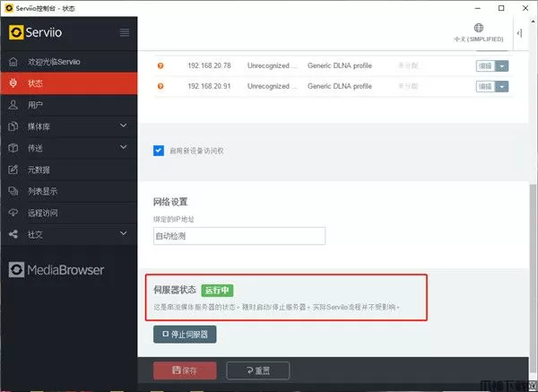The height and width of the screenshot is (392, 538).
Task: Click the globe language icon
Action: point(479,28)
